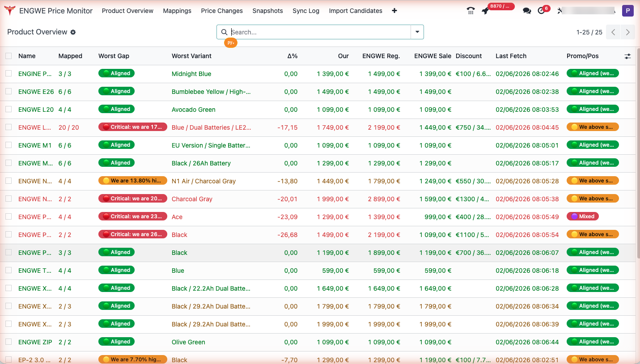Image resolution: width=640 pixels, height=364 pixels.
Task: Click the 1-25 / 25 pager counter
Action: 589,32
